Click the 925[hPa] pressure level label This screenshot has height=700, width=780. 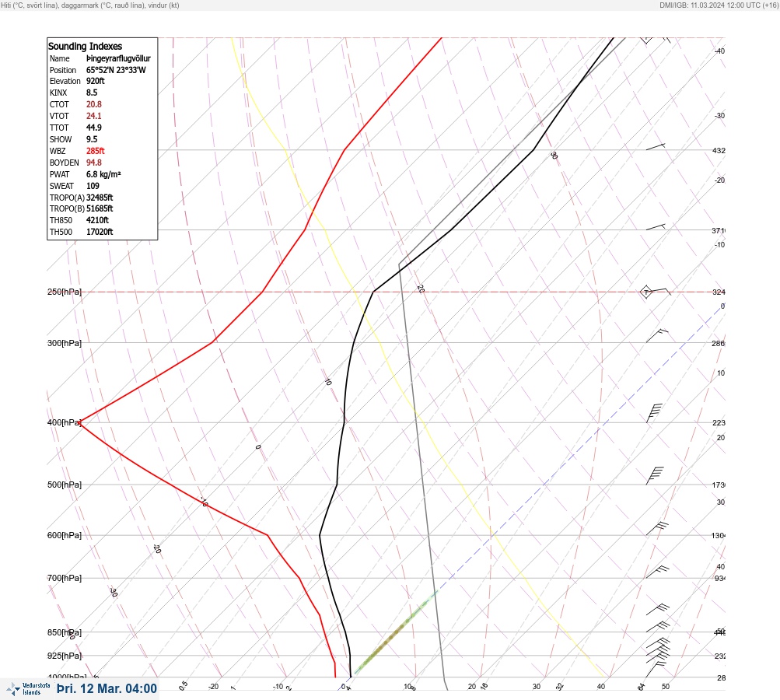pos(65,656)
